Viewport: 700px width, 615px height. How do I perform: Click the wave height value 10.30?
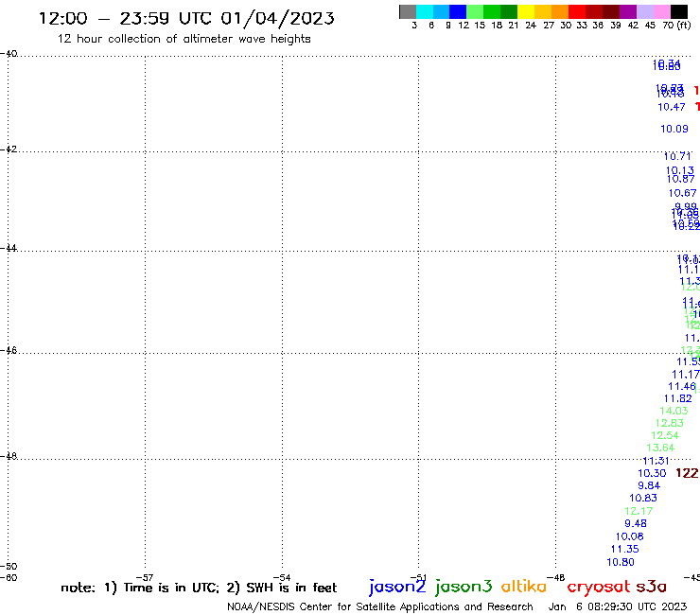(652, 473)
